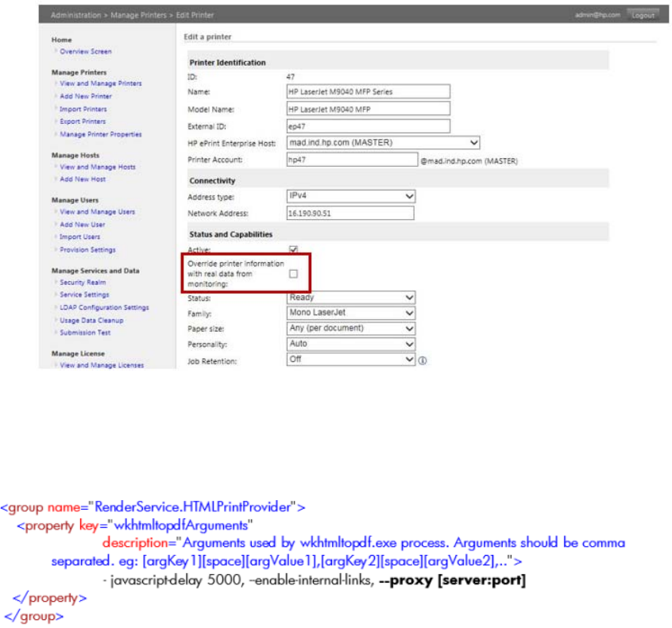Open Add New Printer link
Image resolution: width=672 pixels, height=628 pixels.
(x=86, y=96)
